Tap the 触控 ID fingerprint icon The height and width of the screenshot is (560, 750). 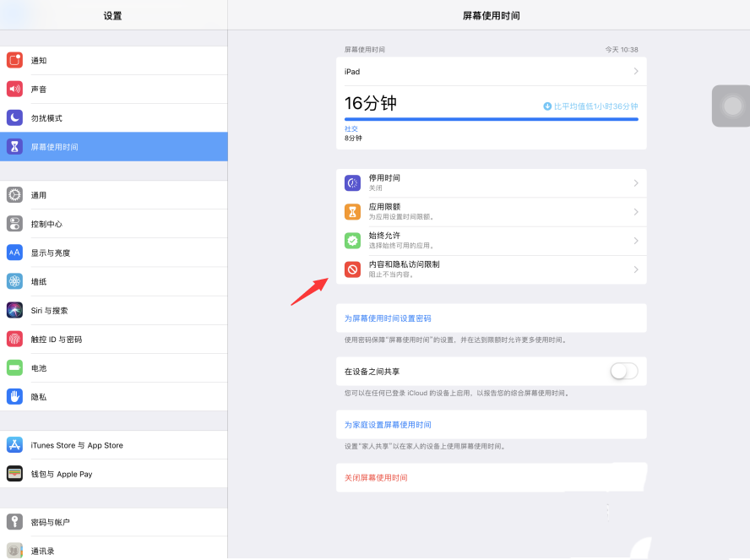coord(15,339)
